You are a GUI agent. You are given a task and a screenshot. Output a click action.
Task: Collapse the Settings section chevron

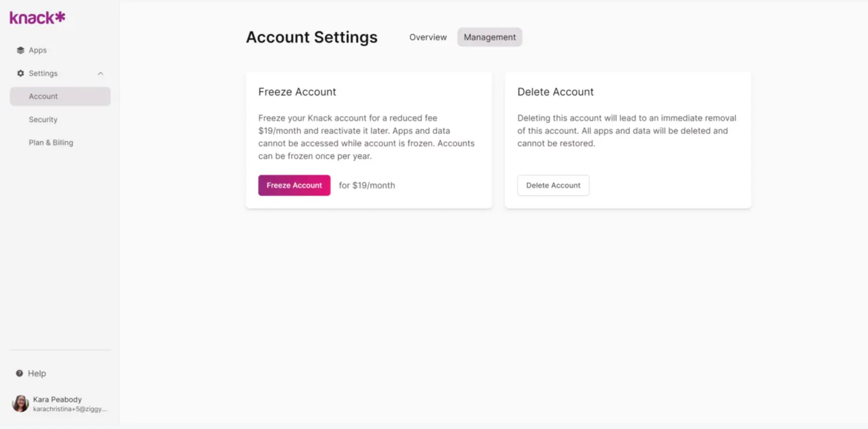point(100,73)
